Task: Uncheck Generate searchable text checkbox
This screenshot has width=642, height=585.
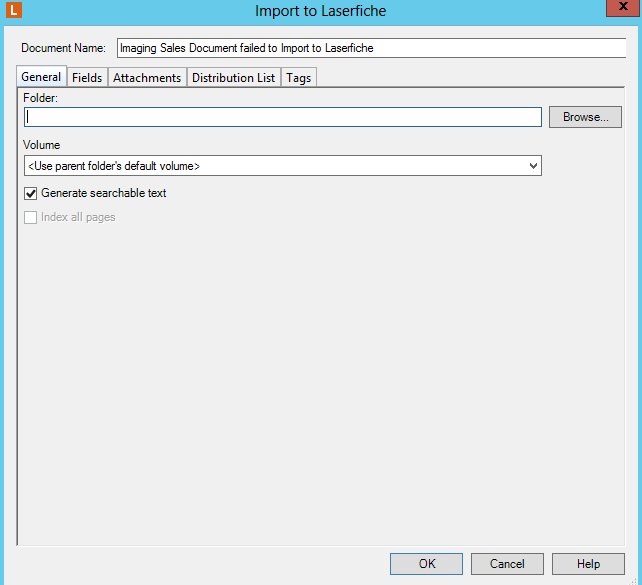Action: 31,193
